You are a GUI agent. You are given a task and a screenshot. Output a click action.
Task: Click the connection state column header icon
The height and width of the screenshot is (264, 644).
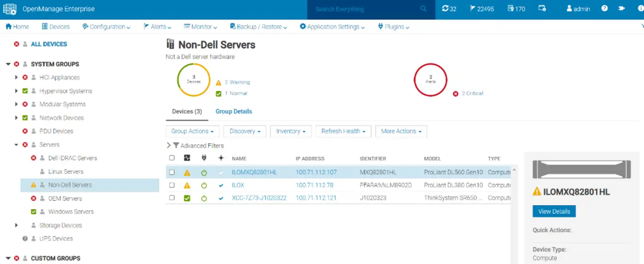(x=221, y=158)
